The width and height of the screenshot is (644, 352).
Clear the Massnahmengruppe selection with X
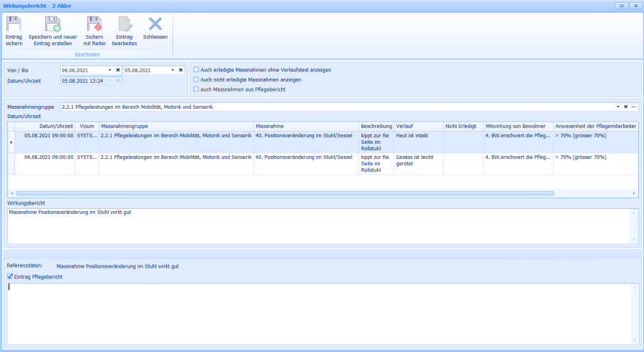click(x=625, y=107)
